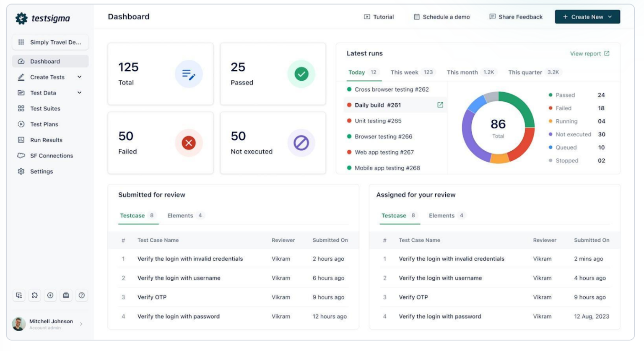Open the Settings section in sidebar

point(41,171)
